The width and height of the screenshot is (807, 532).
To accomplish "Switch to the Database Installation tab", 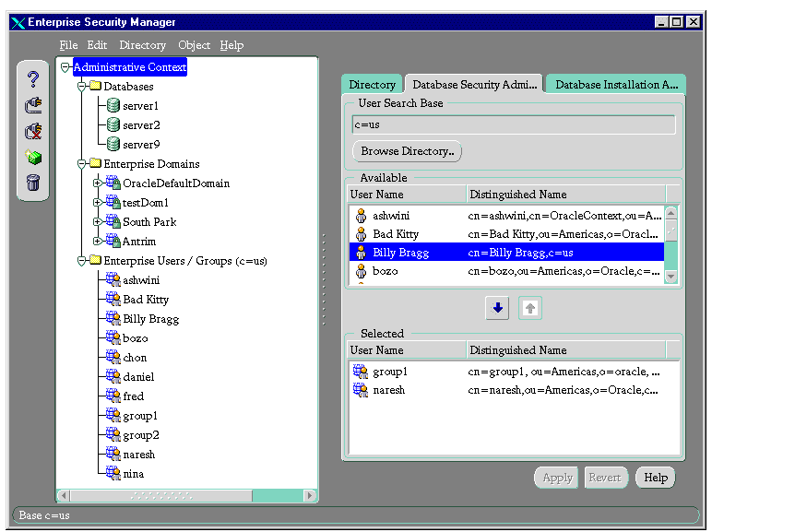I will pyautogui.click(x=616, y=85).
